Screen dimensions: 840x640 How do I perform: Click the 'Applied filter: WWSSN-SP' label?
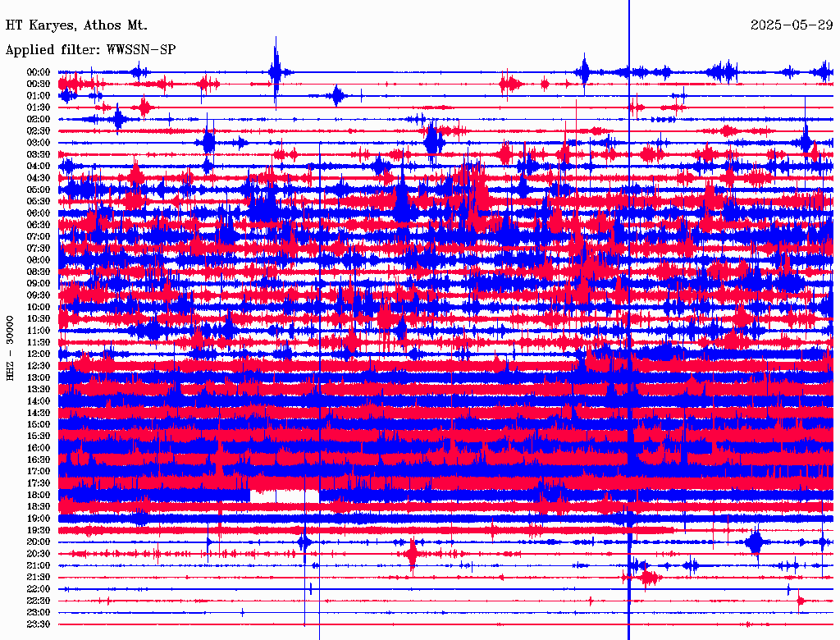click(x=90, y=50)
